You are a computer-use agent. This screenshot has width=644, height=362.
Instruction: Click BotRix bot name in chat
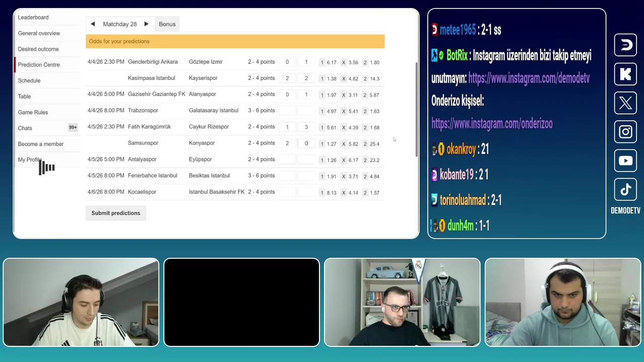tap(457, 56)
